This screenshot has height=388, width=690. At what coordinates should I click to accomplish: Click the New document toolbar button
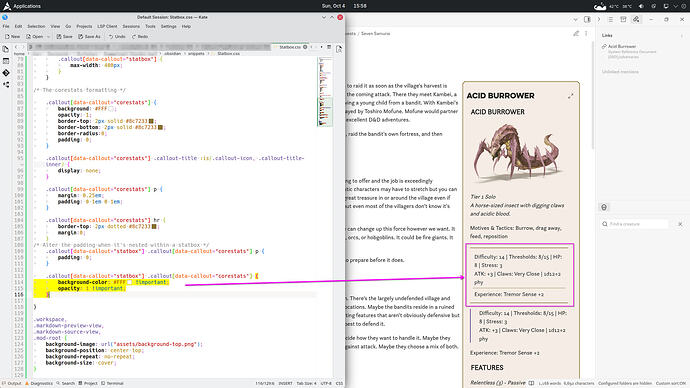point(13,37)
